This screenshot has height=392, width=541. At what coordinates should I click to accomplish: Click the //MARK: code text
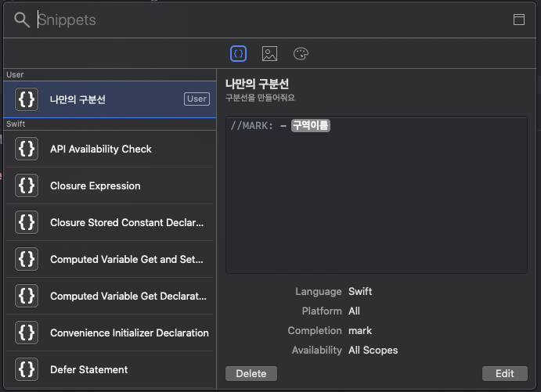click(252, 125)
